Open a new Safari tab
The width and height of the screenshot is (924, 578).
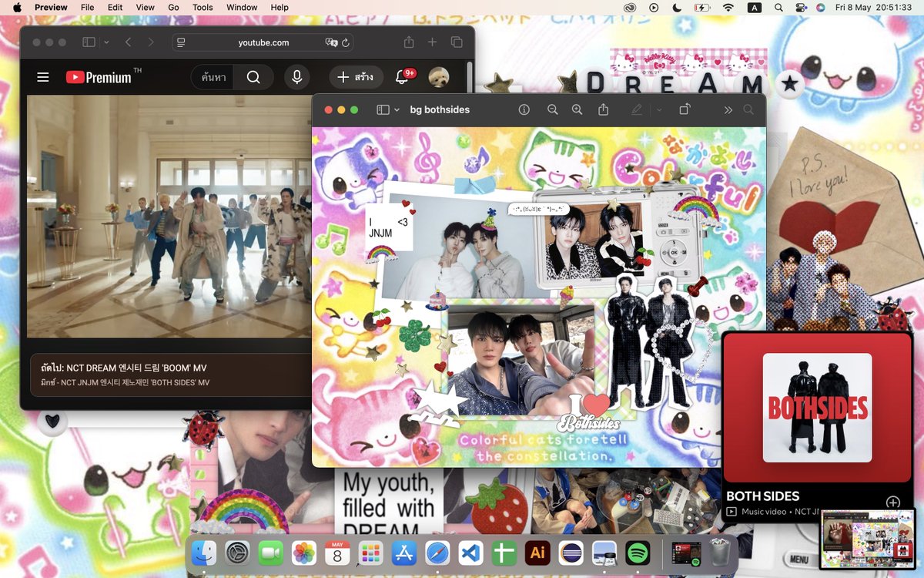[432, 42]
